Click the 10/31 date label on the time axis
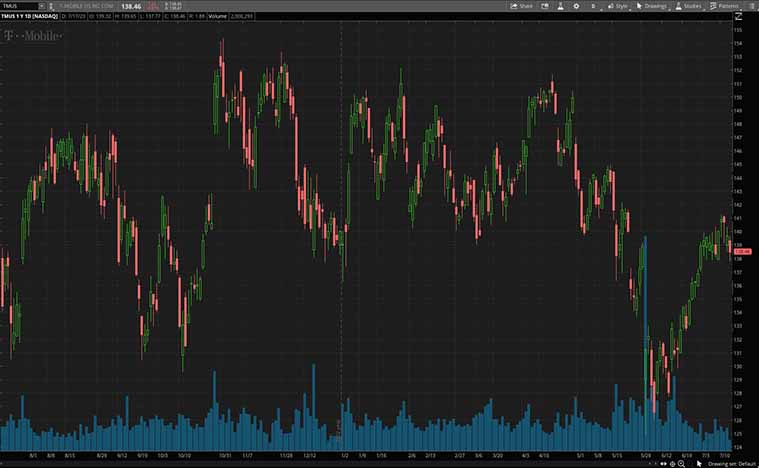Screen dimensions: 759x468 [x=225, y=456]
